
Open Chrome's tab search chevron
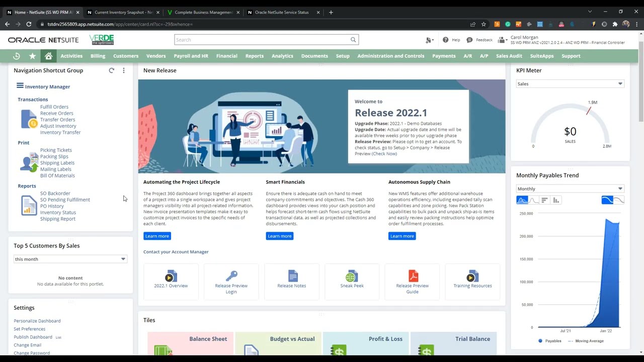click(x=590, y=12)
